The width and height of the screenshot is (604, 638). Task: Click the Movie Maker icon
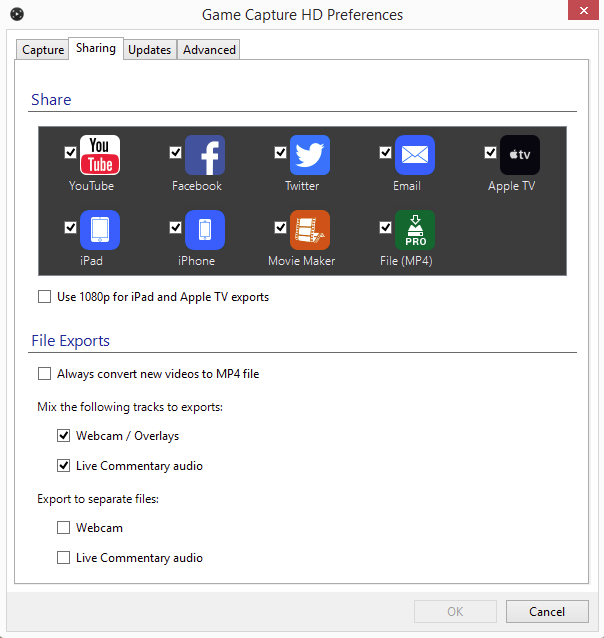[x=309, y=230]
